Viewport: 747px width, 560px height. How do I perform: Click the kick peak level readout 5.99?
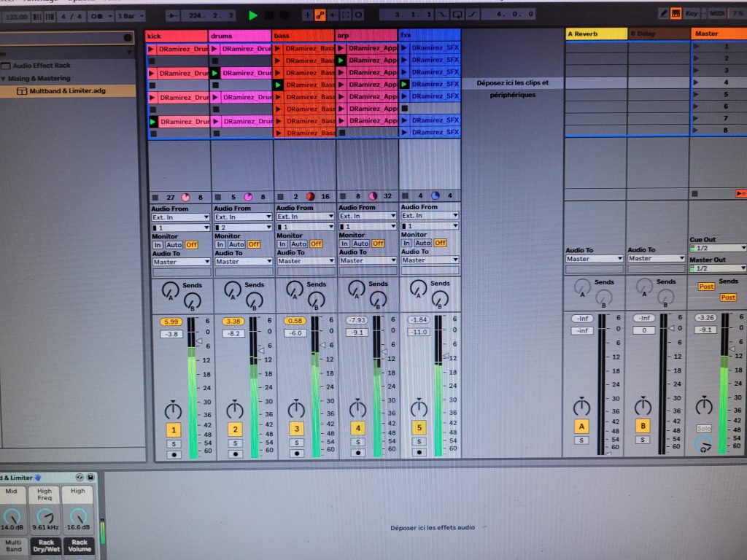pos(171,322)
